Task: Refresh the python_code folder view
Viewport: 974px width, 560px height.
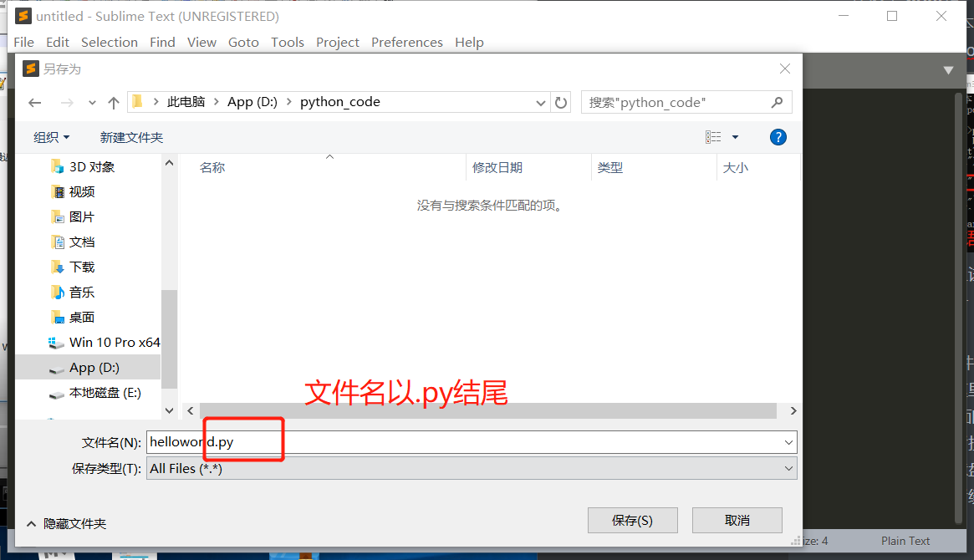Action: click(x=561, y=103)
